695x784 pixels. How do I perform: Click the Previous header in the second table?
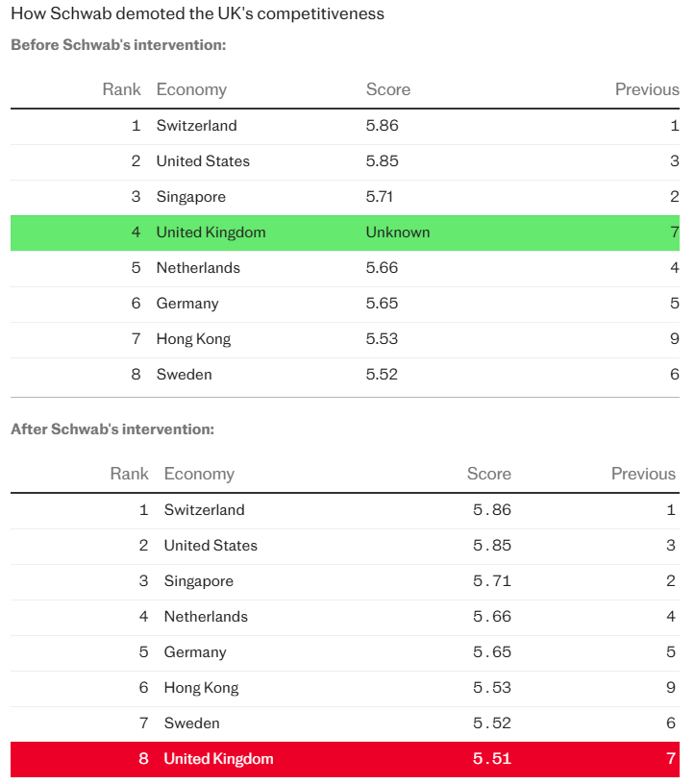coord(643,474)
